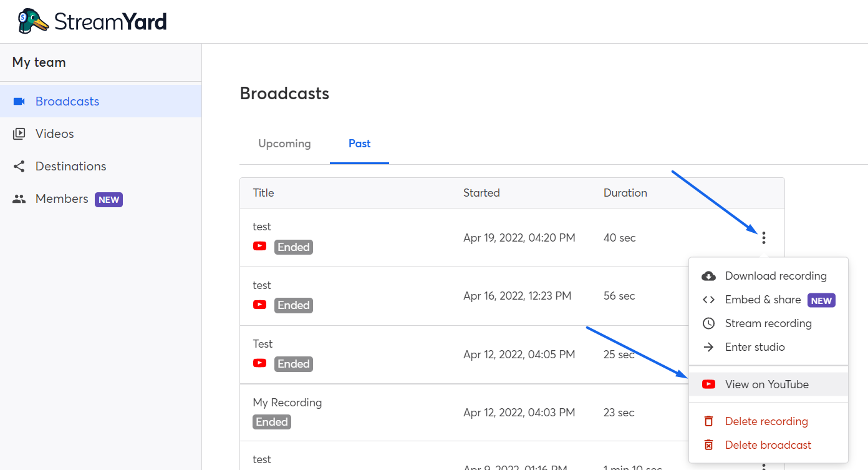
Task: Click the My team heading
Action: click(39, 62)
